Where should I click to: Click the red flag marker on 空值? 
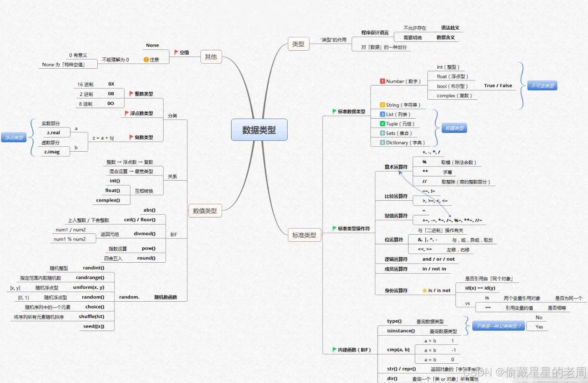[x=176, y=52]
